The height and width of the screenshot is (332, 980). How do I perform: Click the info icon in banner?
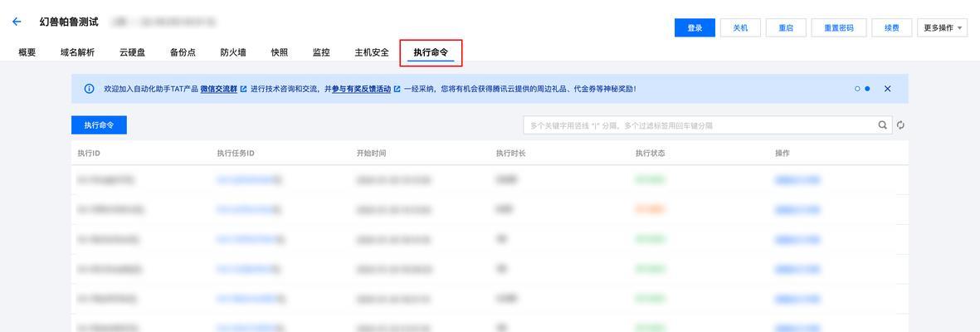[x=90, y=89]
